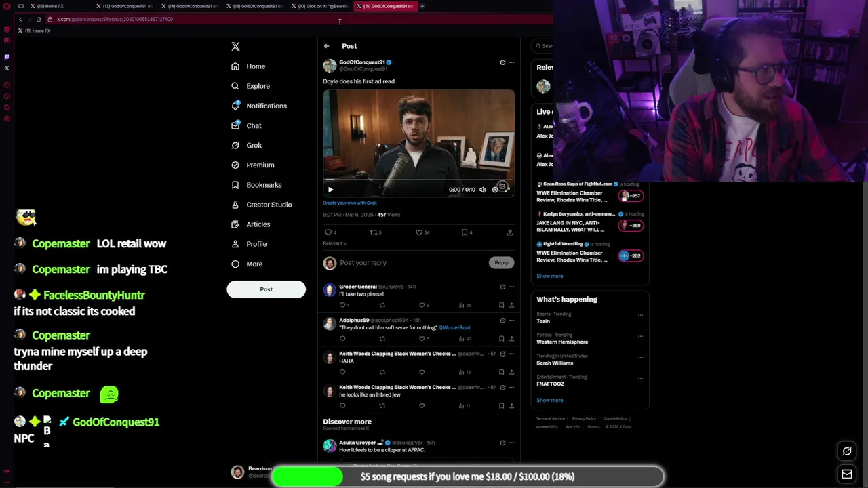The image size is (868, 488).
Task: Bookmark the main GodOfConquest91 post
Action: pos(465,232)
